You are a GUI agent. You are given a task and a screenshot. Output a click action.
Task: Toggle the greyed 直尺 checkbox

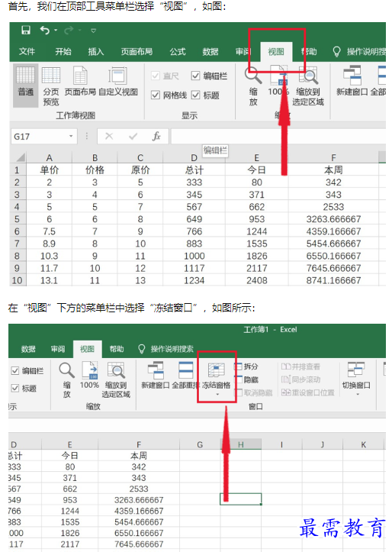156,76
